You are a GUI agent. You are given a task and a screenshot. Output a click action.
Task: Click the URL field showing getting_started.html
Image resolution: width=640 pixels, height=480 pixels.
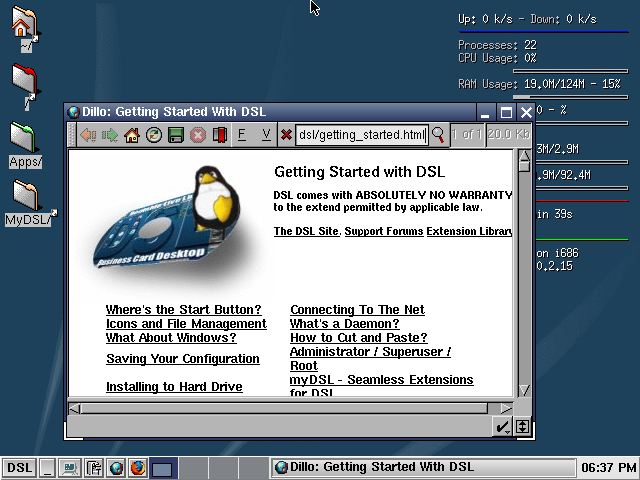click(362, 135)
